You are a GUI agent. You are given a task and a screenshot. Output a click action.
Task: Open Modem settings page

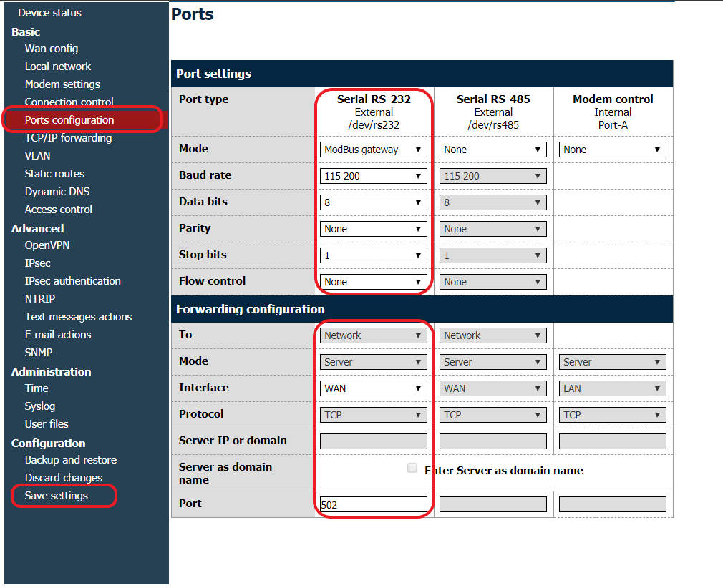(62, 84)
